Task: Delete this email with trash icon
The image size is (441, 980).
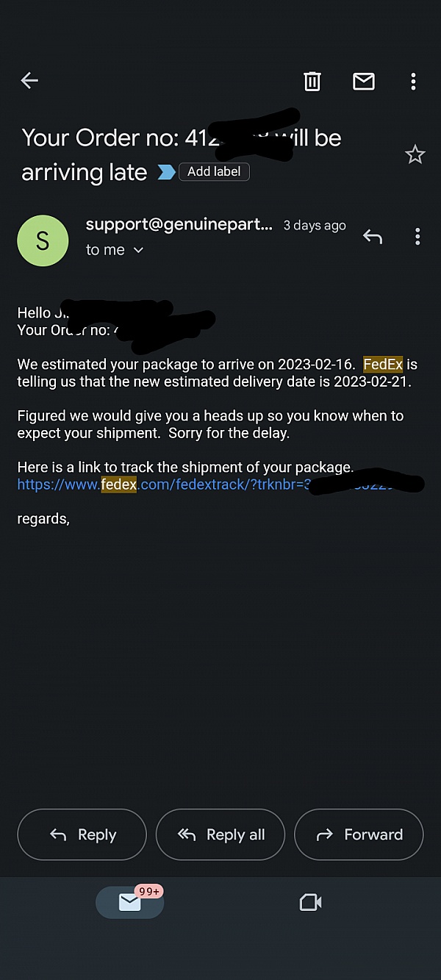Action: click(312, 81)
